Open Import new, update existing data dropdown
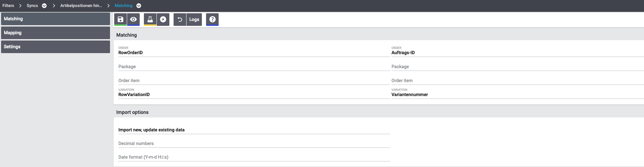The height and width of the screenshot is (167, 644). pos(254,130)
